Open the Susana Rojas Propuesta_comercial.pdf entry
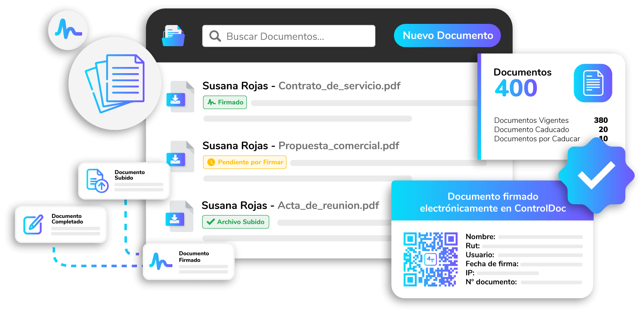 coord(301,146)
